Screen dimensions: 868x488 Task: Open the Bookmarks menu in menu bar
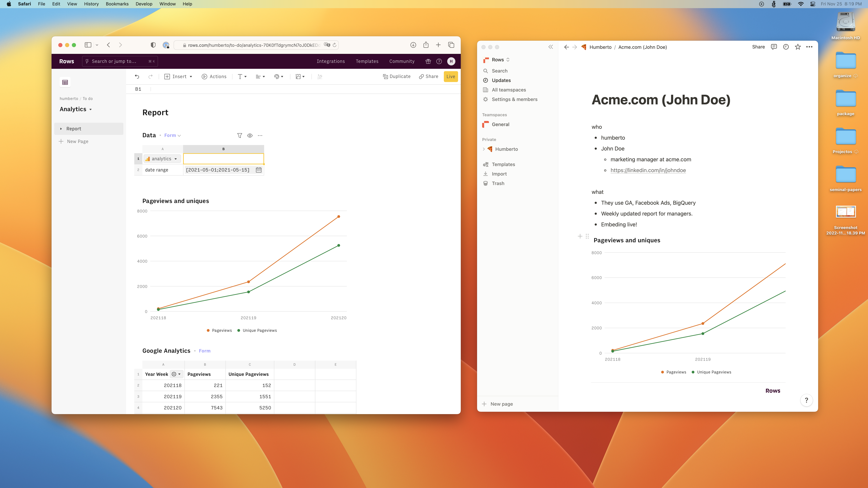coord(117,4)
